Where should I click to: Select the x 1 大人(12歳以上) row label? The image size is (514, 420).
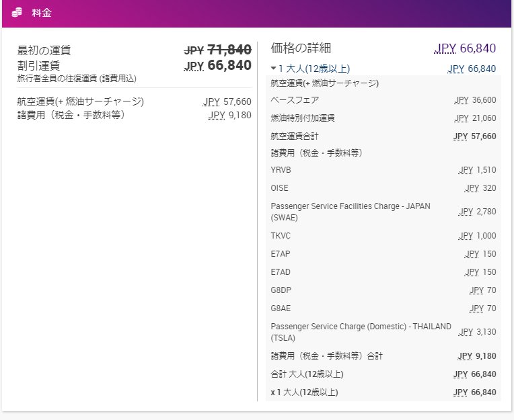click(305, 392)
